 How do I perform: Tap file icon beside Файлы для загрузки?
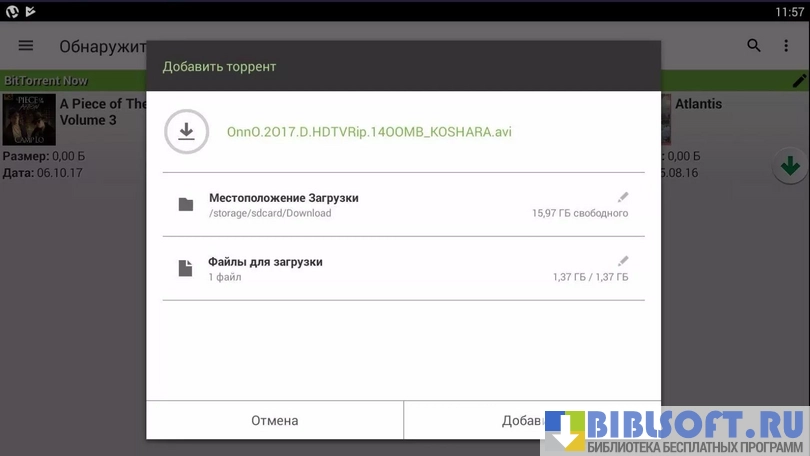click(185, 268)
